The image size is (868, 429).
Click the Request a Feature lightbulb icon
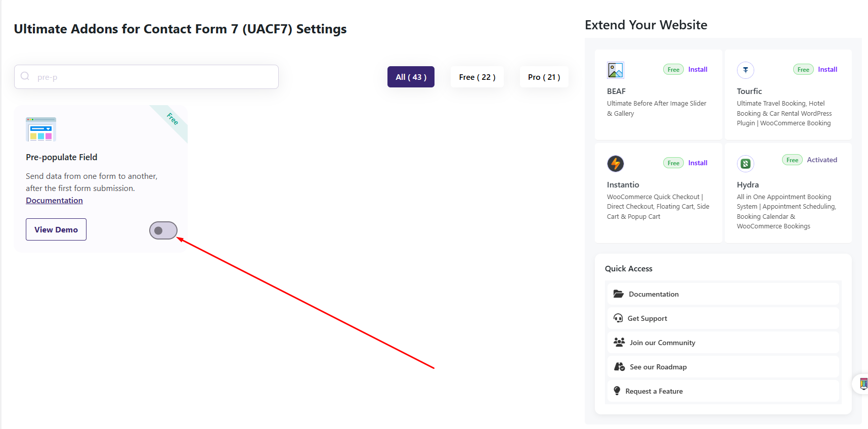[x=617, y=391]
